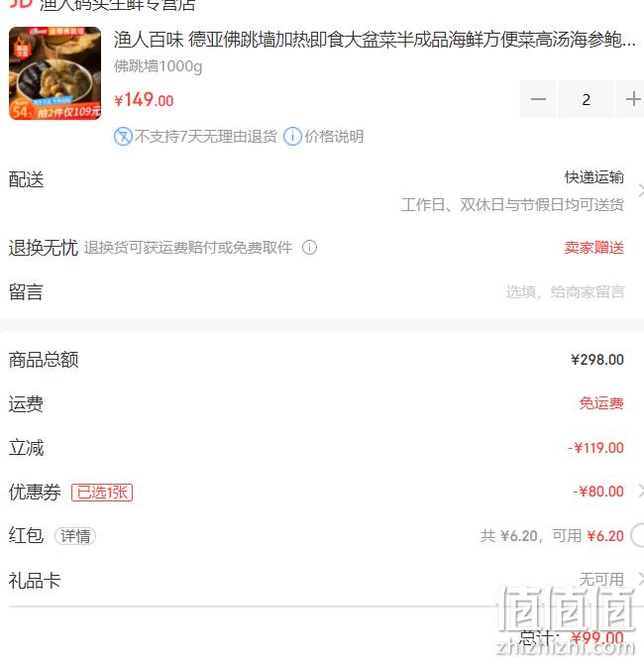Click the JD logo next to store name
The height and width of the screenshot is (664, 644).
(21, 4)
